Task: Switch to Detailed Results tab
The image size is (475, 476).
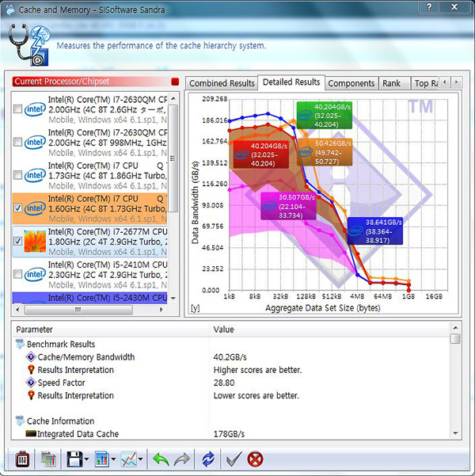Action: tap(291, 82)
